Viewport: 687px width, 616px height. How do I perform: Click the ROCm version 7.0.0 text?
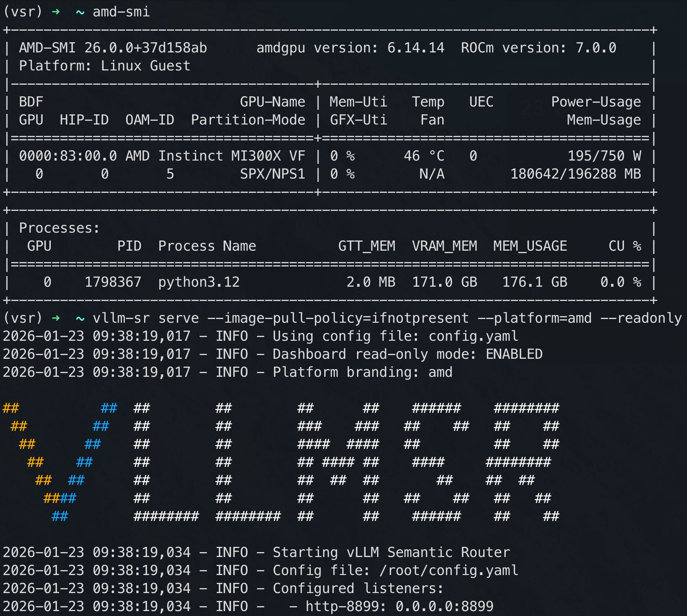coord(538,48)
